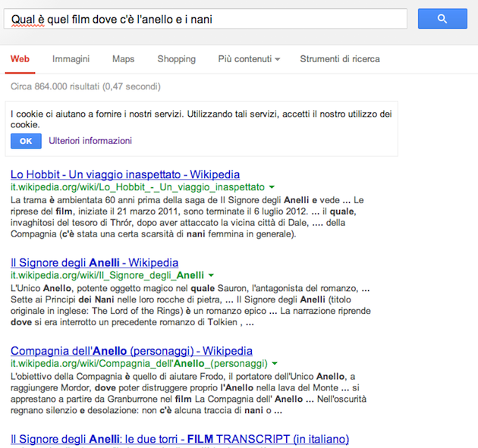Open Lo Hobbit - Un viaggio inaspettato result

click(x=125, y=174)
